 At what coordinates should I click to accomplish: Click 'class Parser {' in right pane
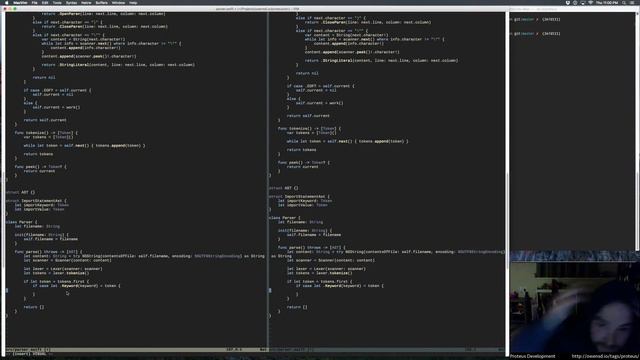click(x=284, y=218)
